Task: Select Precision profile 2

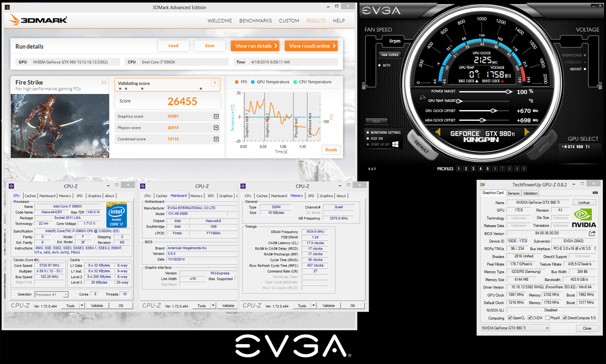Action: pyautogui.click(x=466, y=169)
